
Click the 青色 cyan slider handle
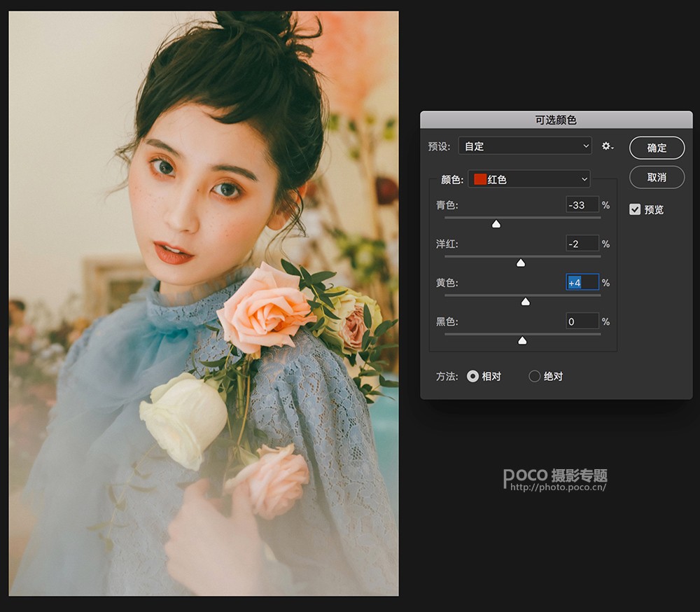coord(496,224)
